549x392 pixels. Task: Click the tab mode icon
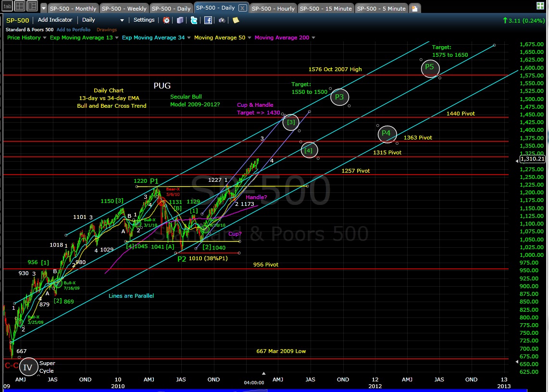pos(8,6)
